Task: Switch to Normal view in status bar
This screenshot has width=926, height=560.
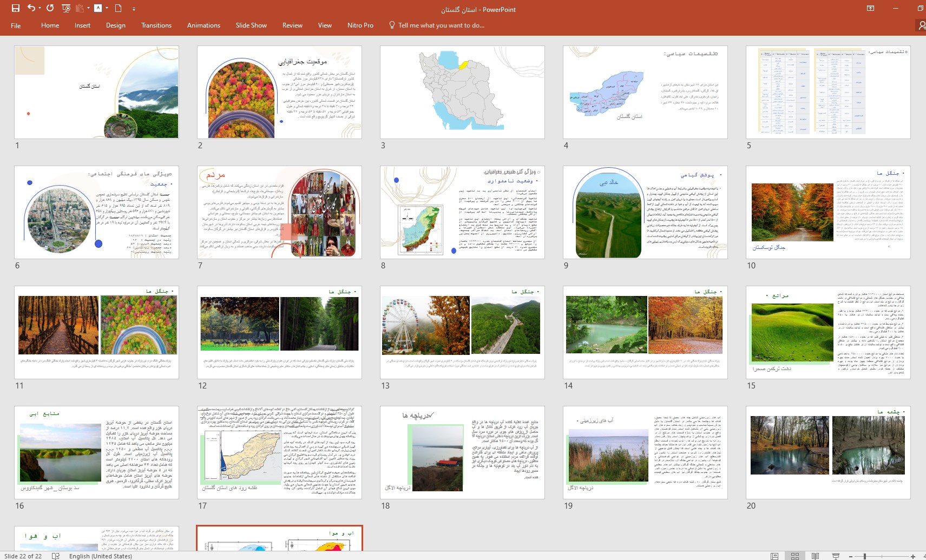Action: 774,556
